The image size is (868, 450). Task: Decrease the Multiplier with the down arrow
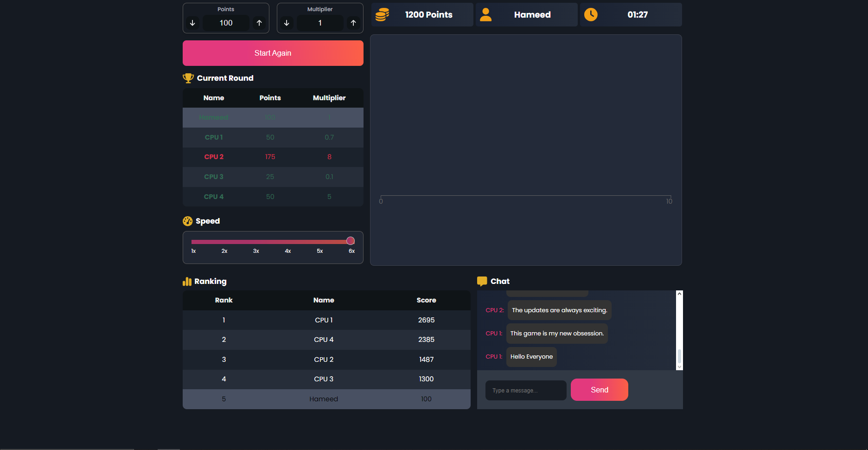287,23
